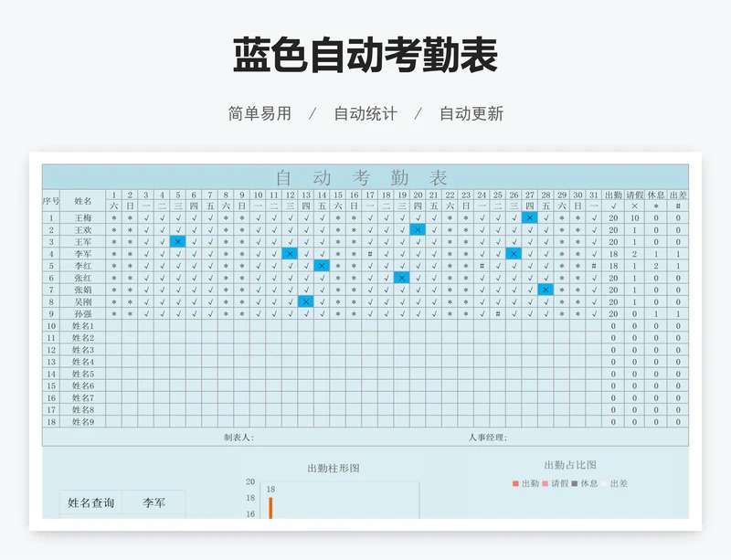Click 李红's rest total showing 2
The image size is (731, 560).
(656, 266)
